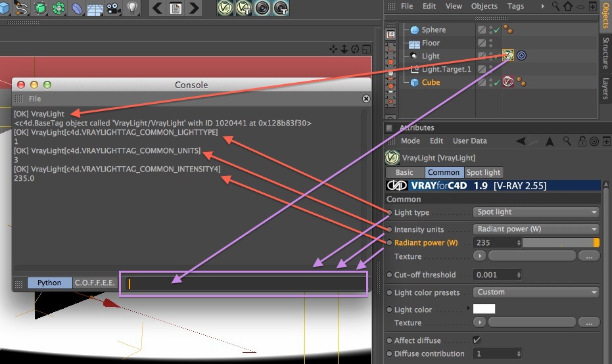Open Light color presets dropdown (Custom)
The image size is (612, 364).
536,292
